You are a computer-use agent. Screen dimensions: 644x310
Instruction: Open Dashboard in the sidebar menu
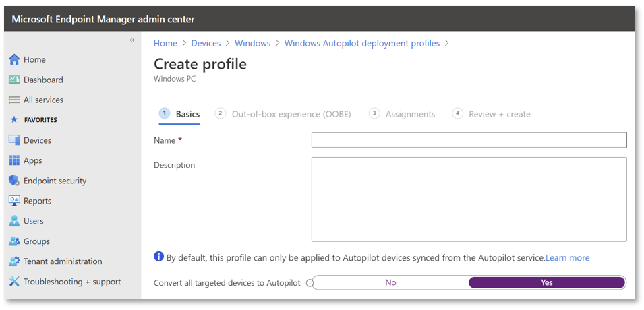(x=43, y=80)
